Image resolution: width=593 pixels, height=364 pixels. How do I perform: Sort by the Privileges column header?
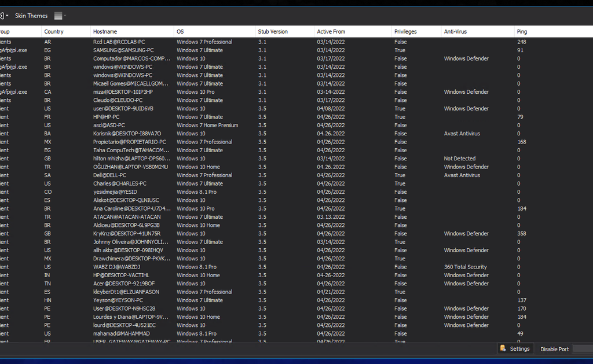click(x=405, y=31)
